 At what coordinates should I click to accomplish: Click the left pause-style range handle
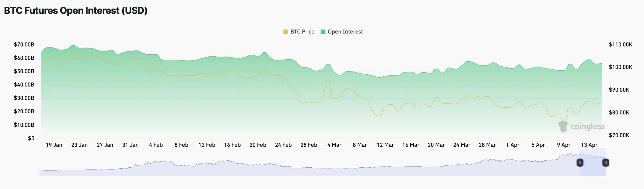click(580, 163)
